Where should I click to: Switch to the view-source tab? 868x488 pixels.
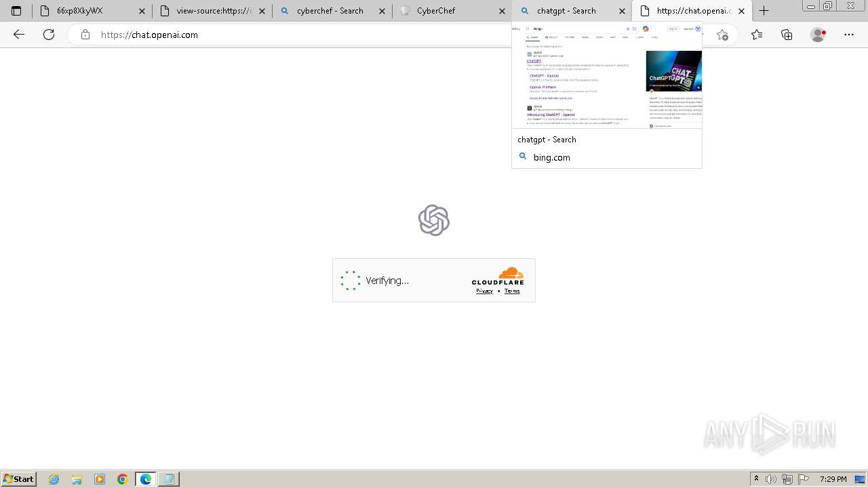click(212, 11)
